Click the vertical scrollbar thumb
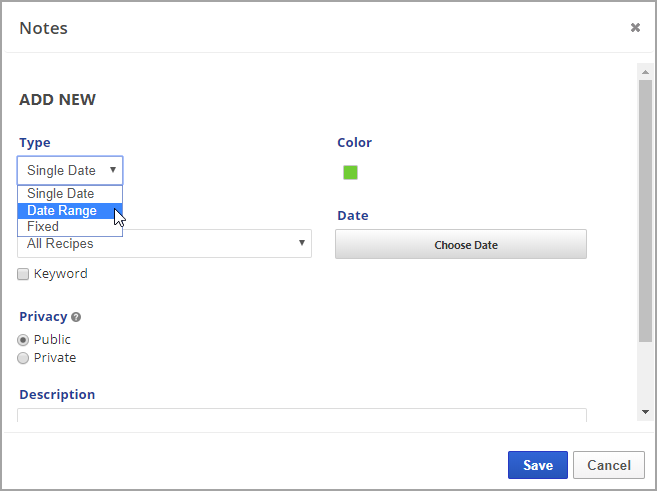 (x=645, y=210)
